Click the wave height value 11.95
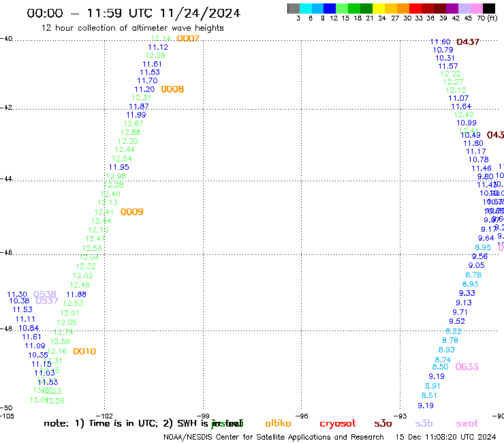The height and width of the screenshot is (443, 504). click(119, 167)
